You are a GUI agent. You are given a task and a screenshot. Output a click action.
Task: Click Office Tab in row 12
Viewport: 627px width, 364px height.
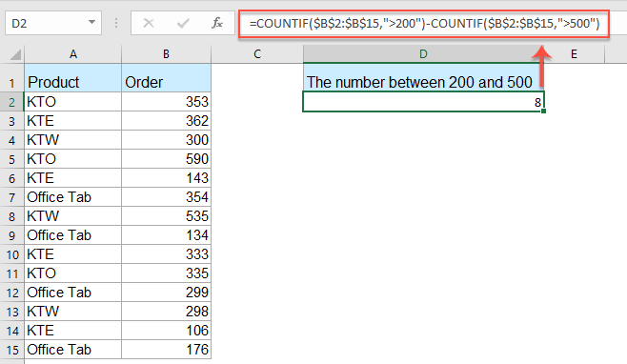[72, 293]
